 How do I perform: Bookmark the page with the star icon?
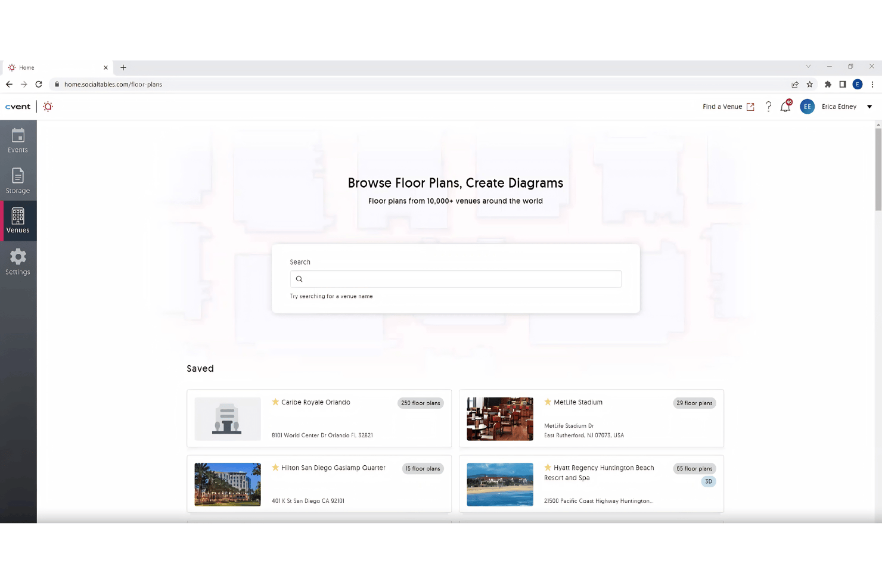(x=810, y=84)
